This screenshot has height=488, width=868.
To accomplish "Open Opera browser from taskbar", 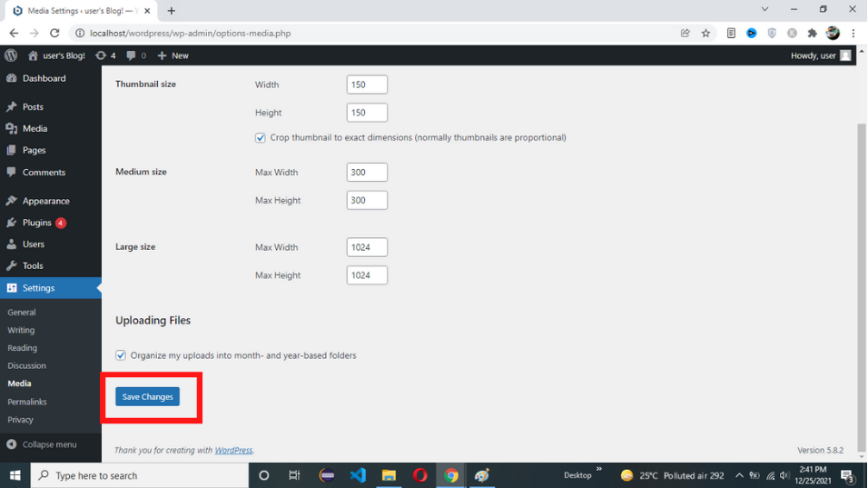I will tap(419, 475).
